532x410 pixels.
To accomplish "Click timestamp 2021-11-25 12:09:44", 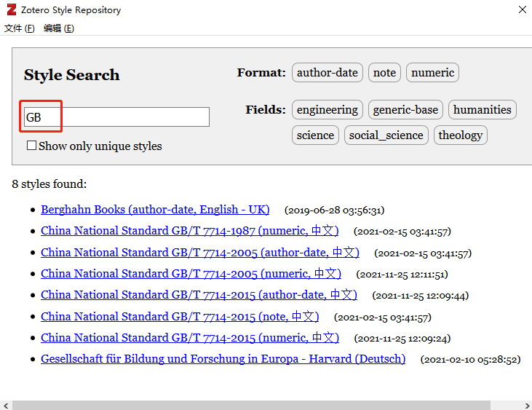I will click(421, 296).
